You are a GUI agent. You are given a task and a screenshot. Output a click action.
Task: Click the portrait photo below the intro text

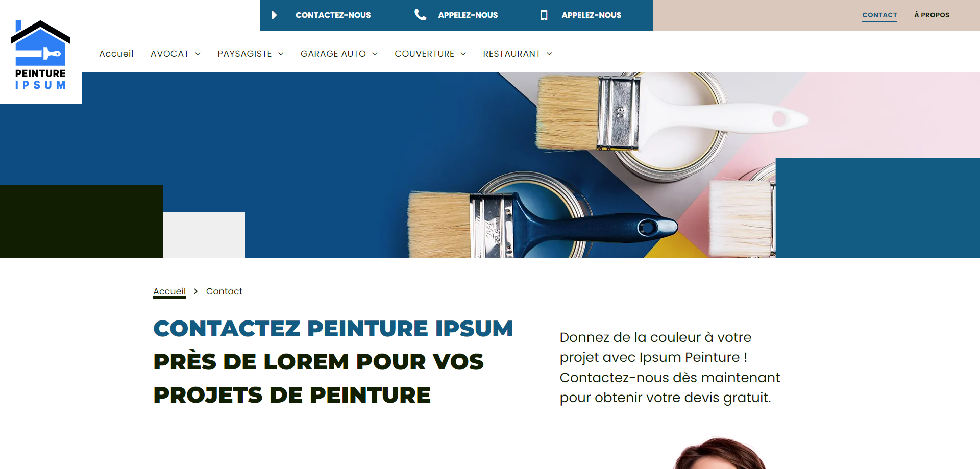(720, 453)
